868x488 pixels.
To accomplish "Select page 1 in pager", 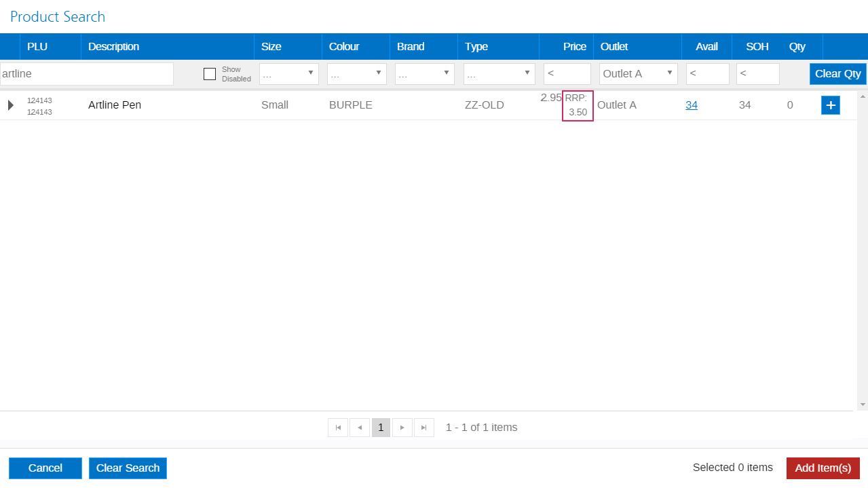I will point(381,428).
